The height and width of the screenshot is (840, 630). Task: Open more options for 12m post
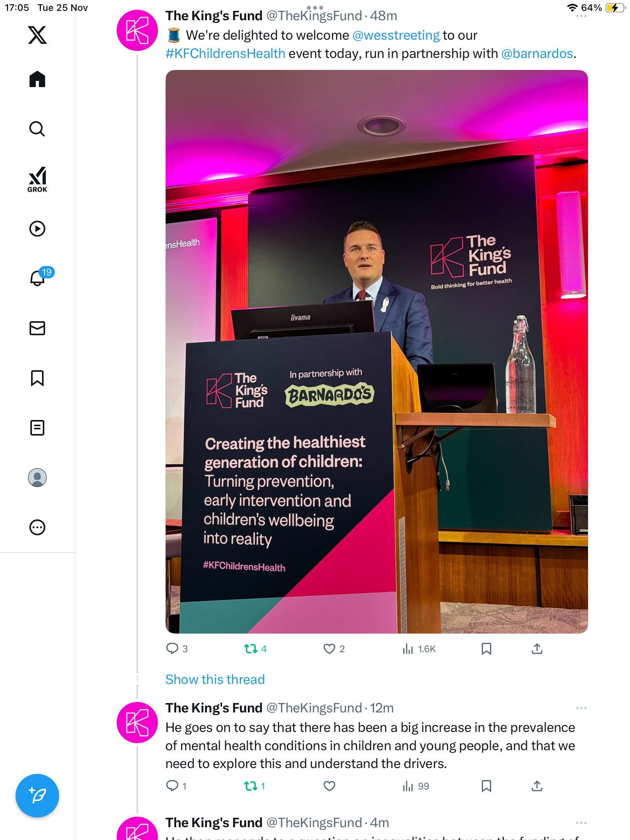click(581, 708)
